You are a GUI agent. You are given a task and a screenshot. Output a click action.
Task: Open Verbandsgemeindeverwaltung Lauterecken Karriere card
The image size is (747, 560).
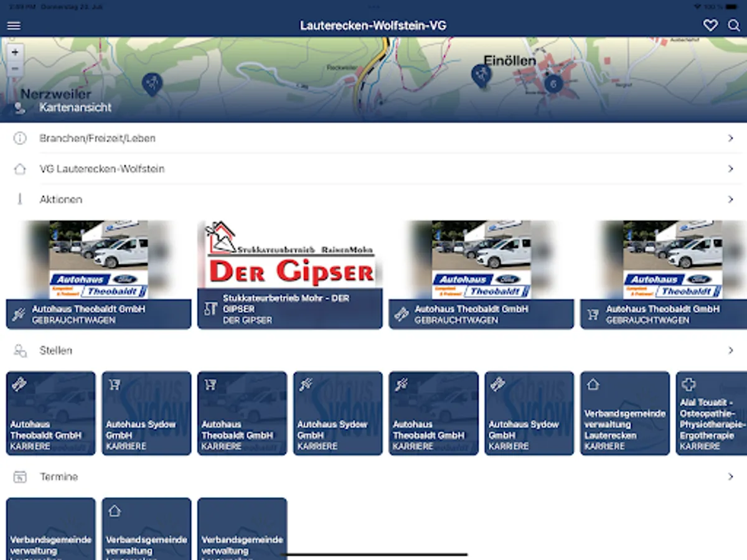pyautogui.click(x=625, y=413)
